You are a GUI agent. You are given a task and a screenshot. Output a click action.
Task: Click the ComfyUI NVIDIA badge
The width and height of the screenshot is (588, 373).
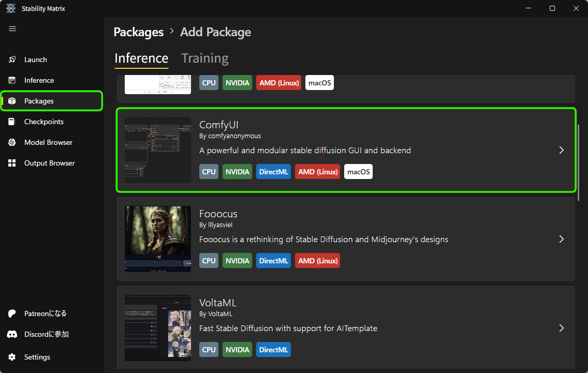coord(238,172)
